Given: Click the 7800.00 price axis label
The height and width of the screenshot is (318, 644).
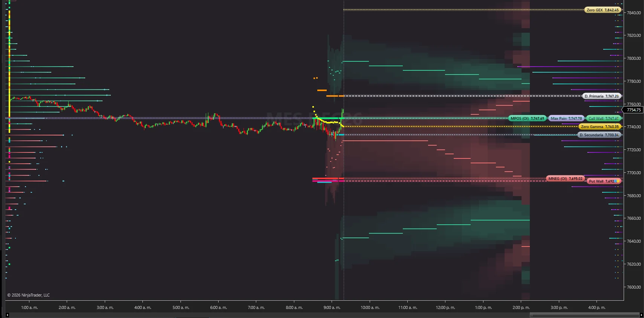Looking at the screenshot, I should click(x=633, y=58).
